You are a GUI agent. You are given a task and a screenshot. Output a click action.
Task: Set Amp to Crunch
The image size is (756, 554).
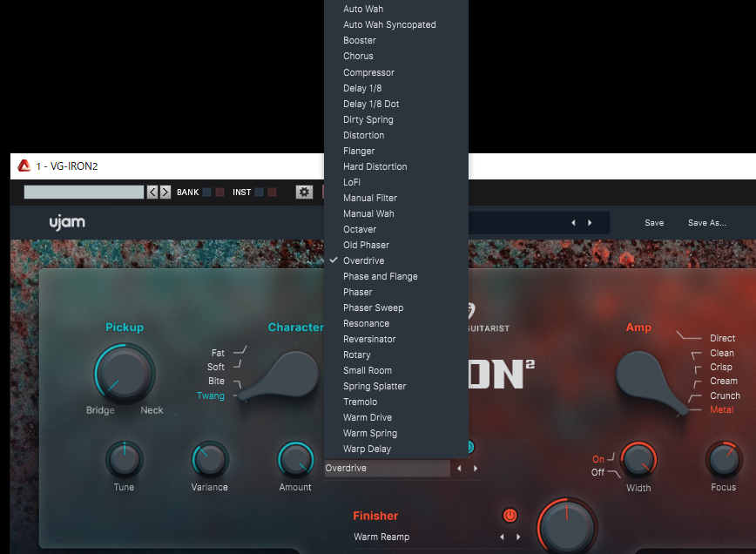726,395
